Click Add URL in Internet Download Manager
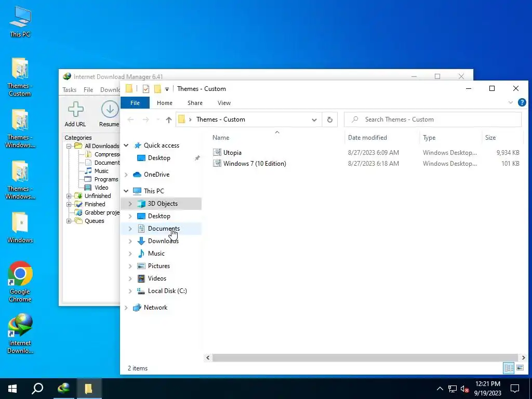This screenshot has height=399, width=532. [x=75, y=114]
